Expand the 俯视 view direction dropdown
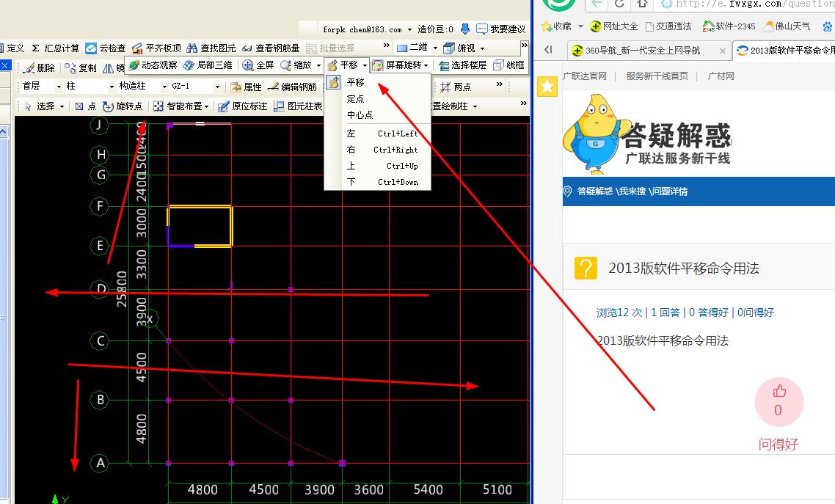 (483, 48)
